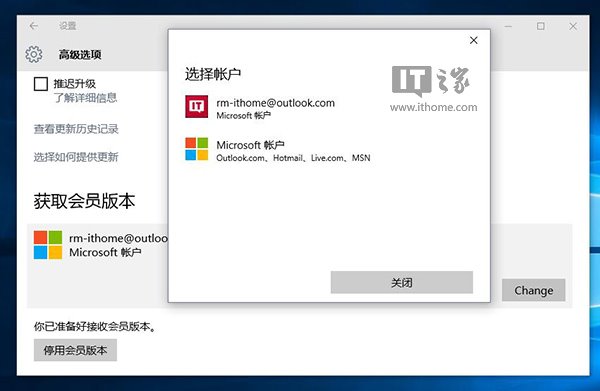Image resolution: width=600 pixels, height=391 pixels.
Task: Click the back arrow in Settings window
Action: pos(34,26)
